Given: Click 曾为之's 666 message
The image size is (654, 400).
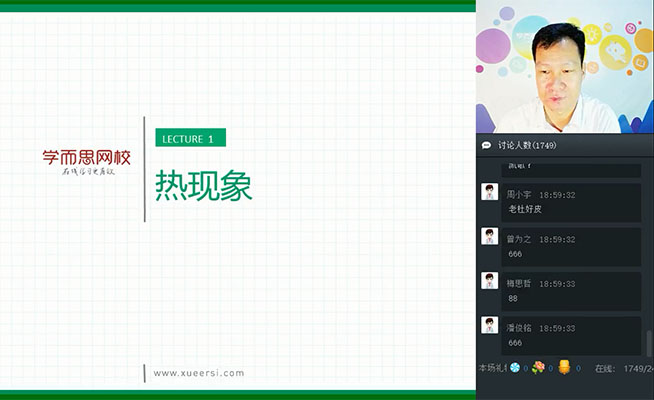Looking at the screenshot, I should pyautogui.click(x=515, y=254).
